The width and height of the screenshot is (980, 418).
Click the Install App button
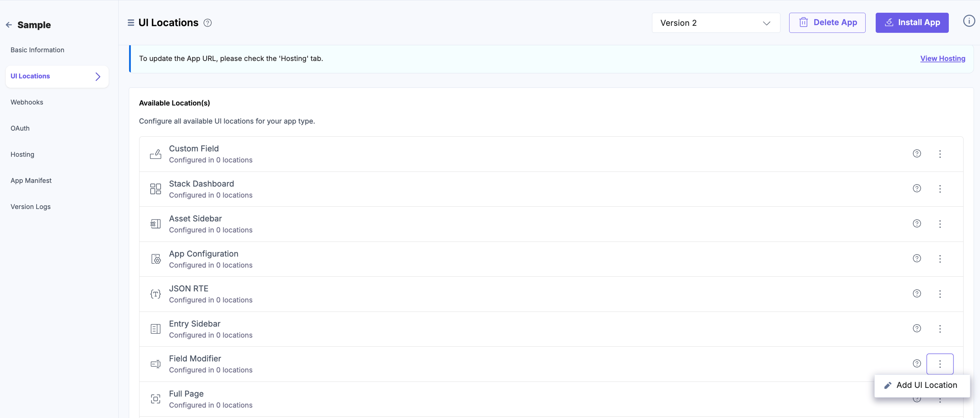pos(912,23)
